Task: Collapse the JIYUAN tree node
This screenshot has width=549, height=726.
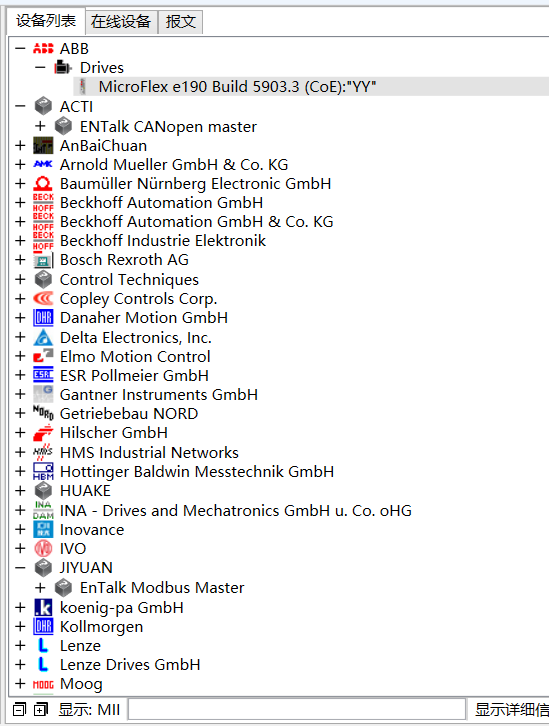Action: click(x=20, y=568)
